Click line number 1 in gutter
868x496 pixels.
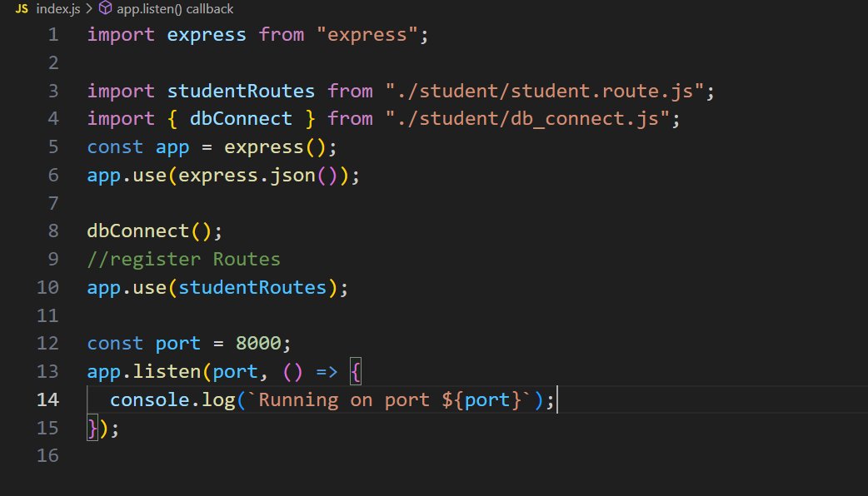[x=53, y=35]
